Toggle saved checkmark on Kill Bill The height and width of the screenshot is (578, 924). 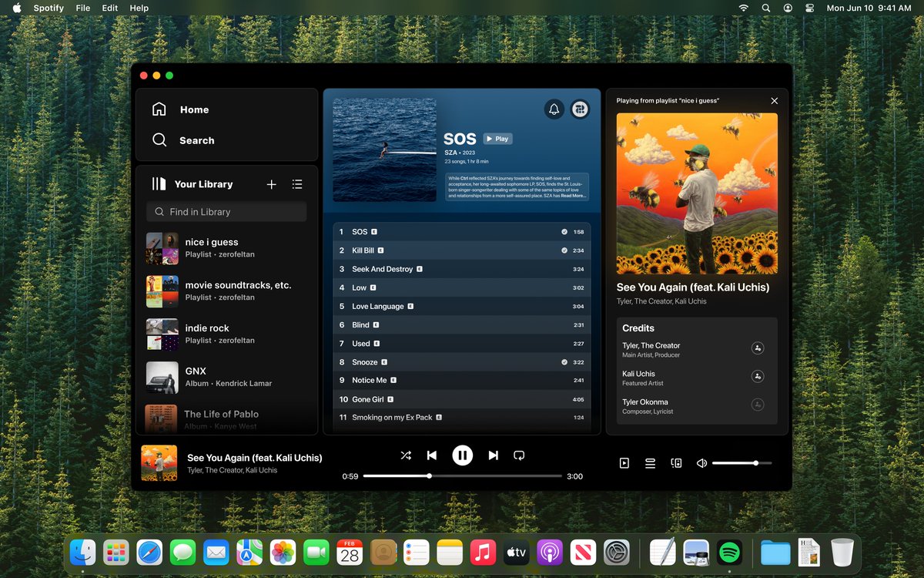click(564, 250)
